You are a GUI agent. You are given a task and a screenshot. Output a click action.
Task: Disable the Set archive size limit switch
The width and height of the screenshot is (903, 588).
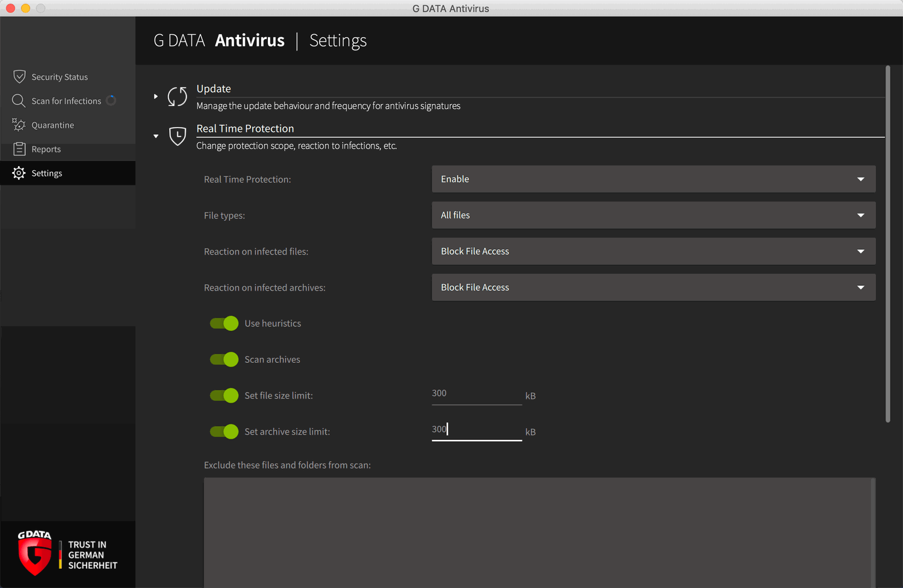click(x=224, y=432)
